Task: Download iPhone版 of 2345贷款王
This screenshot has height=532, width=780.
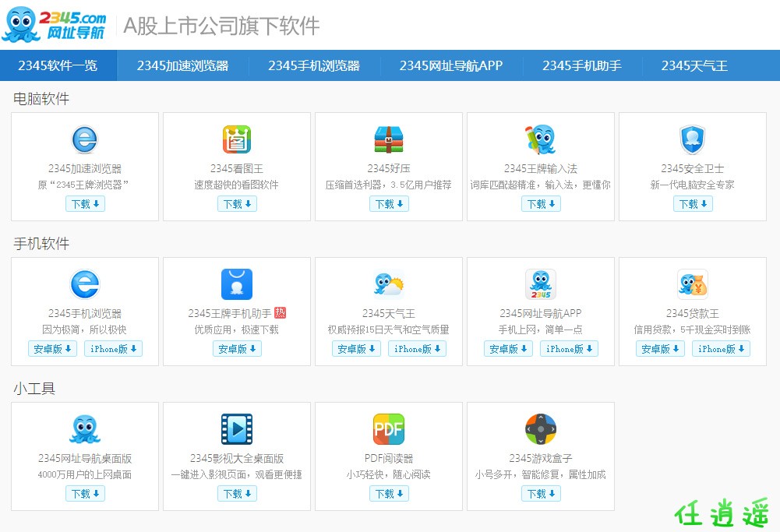Action: click(722, 348)
